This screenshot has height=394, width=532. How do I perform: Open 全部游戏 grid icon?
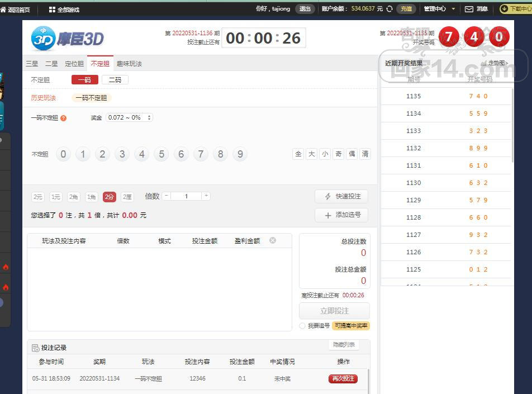[x=52, y=10]
